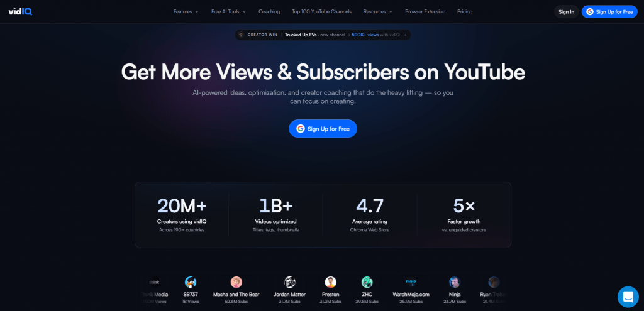Click 'Titles, tags, thumbnails' text
The width and height of the screenshot is (644, 311).
(275, 230)
